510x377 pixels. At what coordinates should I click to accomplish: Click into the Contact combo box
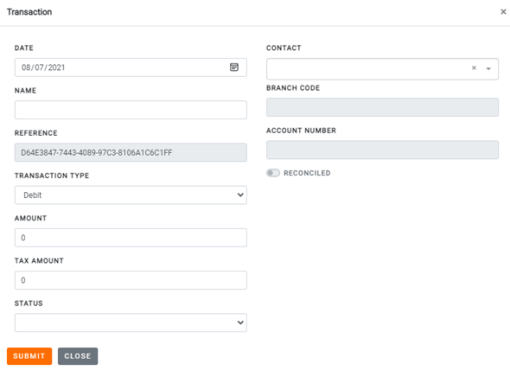382,69
